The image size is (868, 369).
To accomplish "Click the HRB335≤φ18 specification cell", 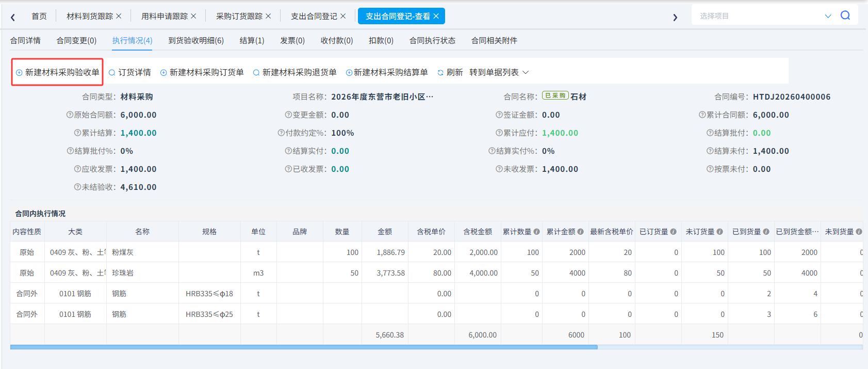I will 209,294.
